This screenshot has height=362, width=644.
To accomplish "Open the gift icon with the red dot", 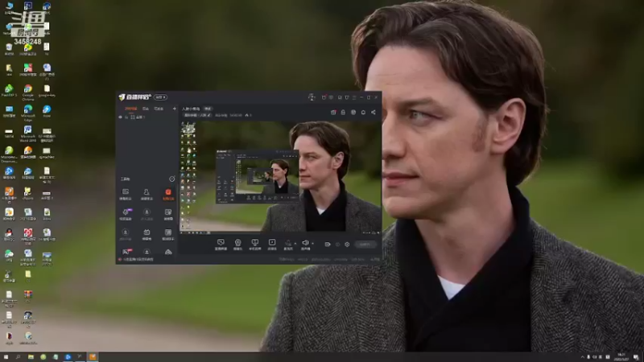I will coord(333,112).
